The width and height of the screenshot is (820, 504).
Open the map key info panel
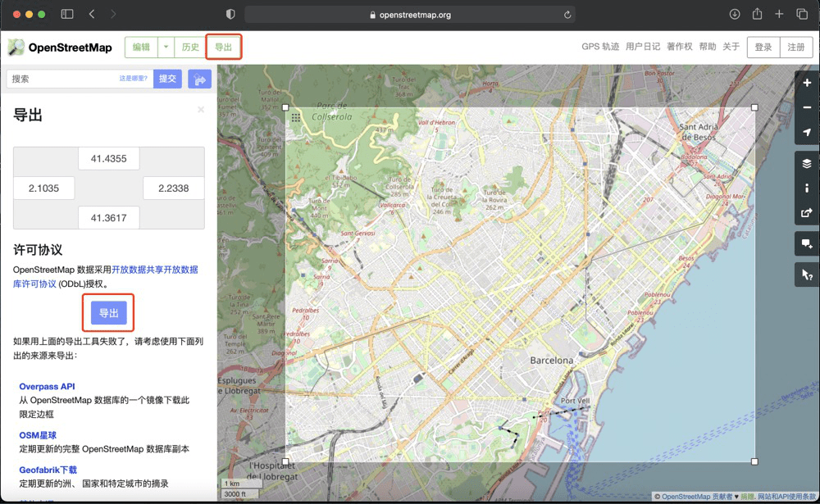pyautogui.click(x=807, y=188)
